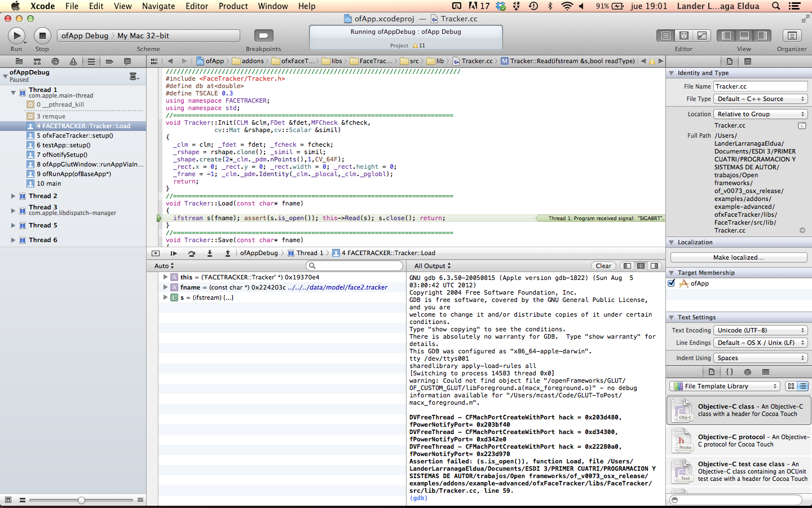Step out in the debugger
Viewport: 812px width, 508px height.
(x=228, y=253)
